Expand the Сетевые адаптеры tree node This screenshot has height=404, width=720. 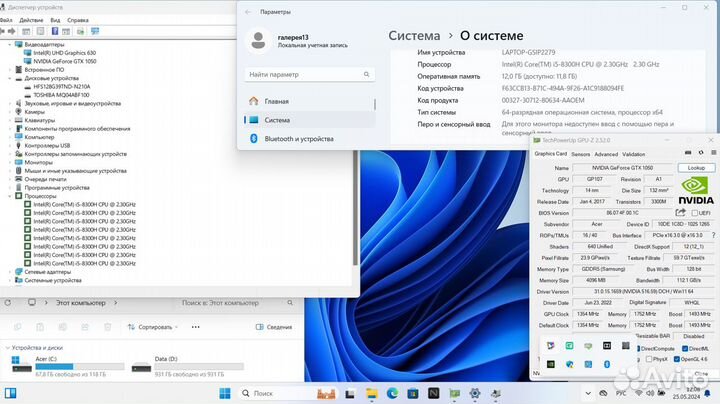coord(10,272)
